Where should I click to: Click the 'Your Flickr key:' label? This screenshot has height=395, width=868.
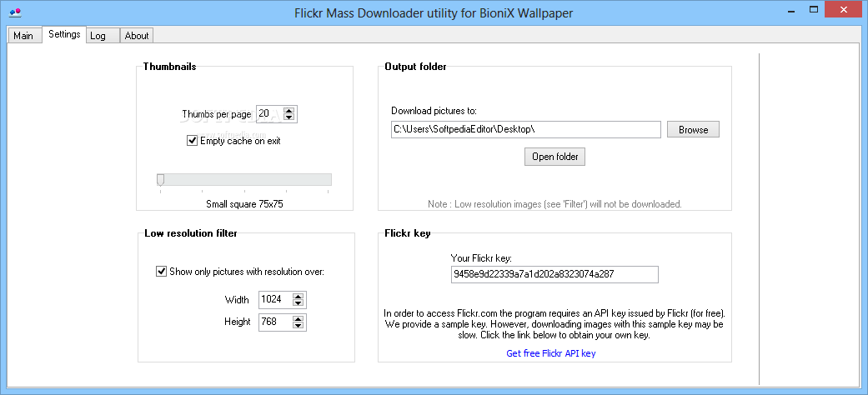tap(482, 257)
